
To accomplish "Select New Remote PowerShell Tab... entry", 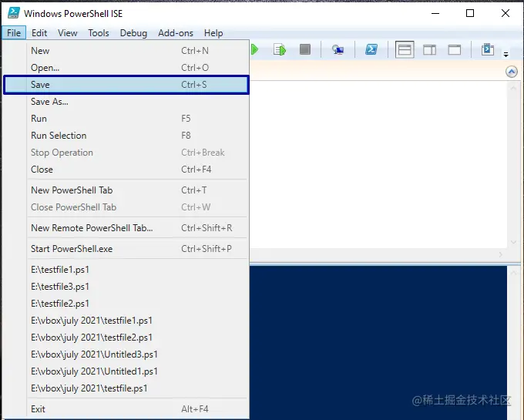I will coord(126,228).
